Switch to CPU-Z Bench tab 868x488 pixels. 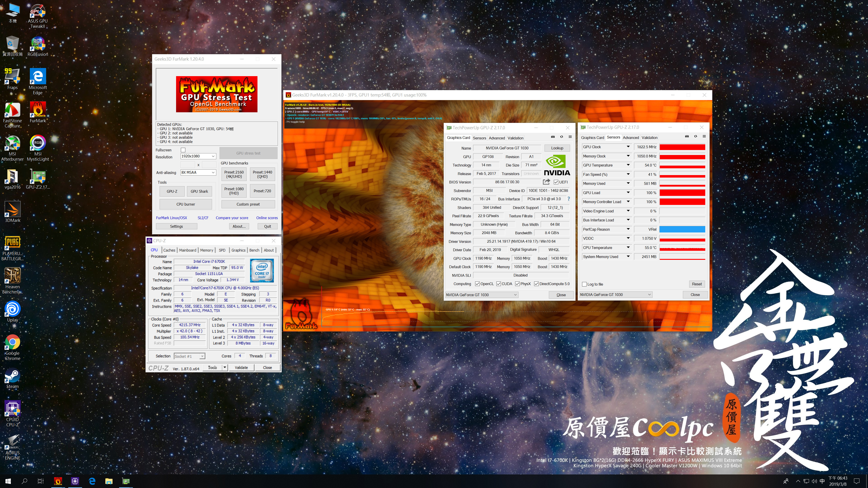[254, 250]
